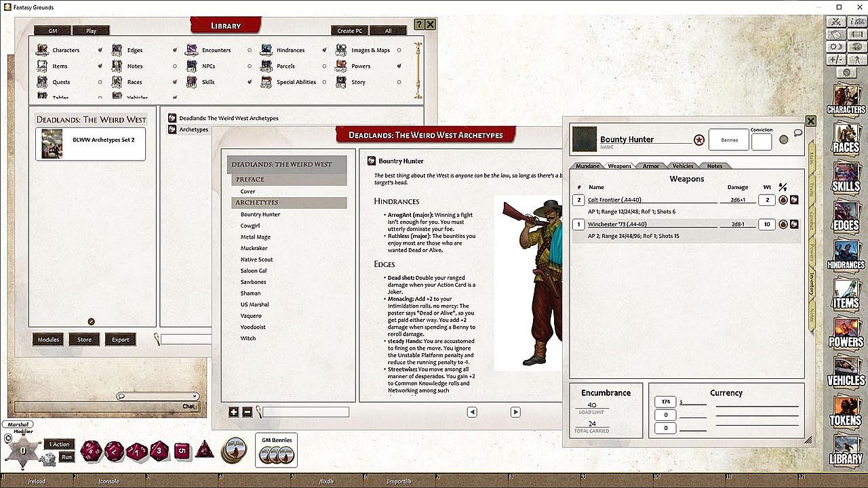Click the 1 Action button
This screenshot has height=488, width=868.
[x=60, y=445]
